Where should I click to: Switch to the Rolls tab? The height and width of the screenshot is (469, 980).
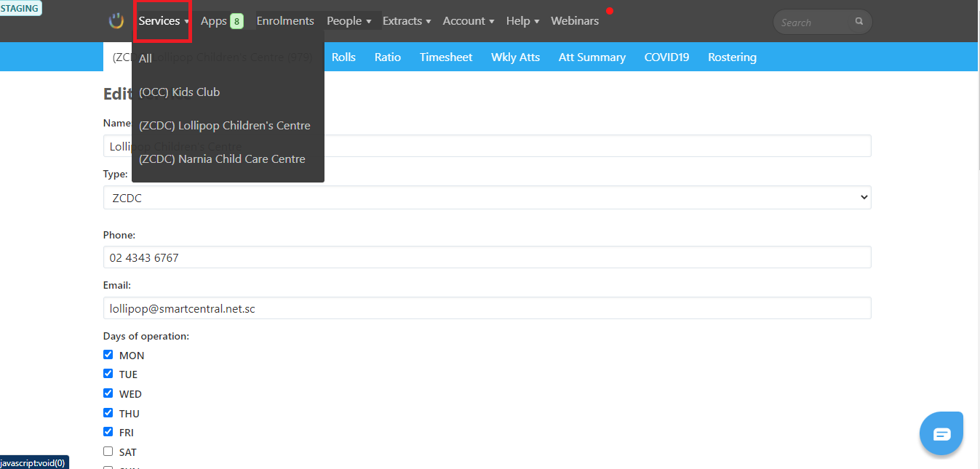tap(343, 57)
